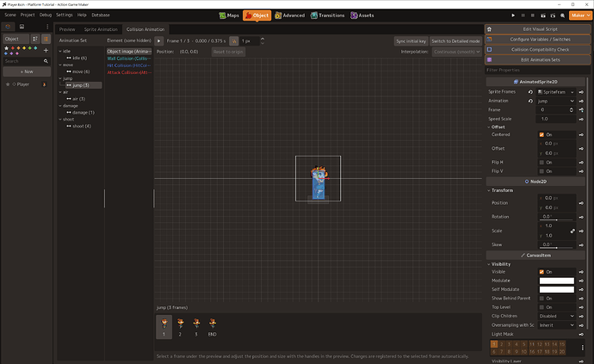Click Edit Animation Sets button

(x=537, y=60)
